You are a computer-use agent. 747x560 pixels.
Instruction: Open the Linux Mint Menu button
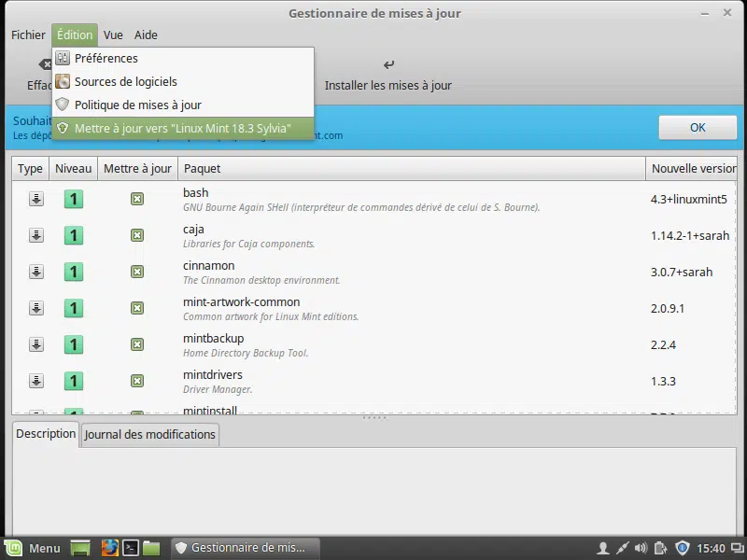coord(33,549)
